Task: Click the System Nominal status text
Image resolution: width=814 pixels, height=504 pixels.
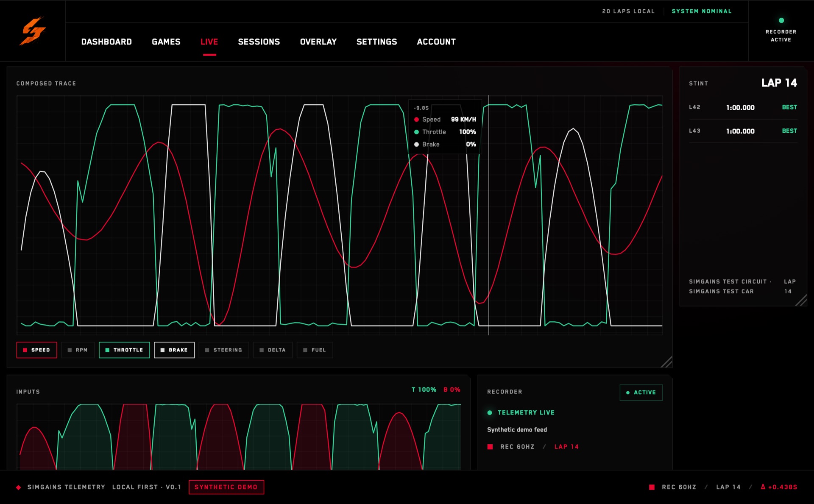Action: 702,11
